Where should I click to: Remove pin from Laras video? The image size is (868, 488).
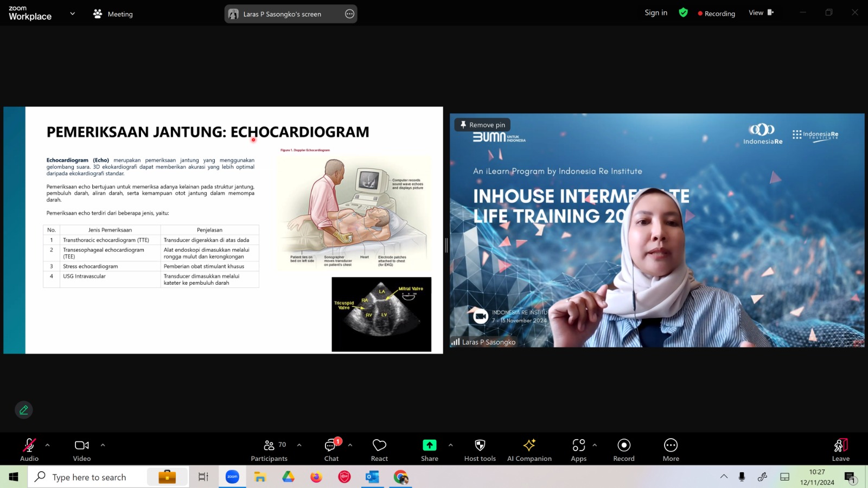pyautogui.click(x=483, y=125)
